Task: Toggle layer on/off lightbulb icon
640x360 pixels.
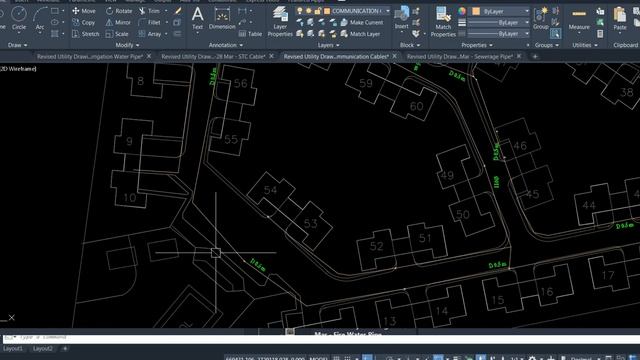Action: pyautogui.click(x=300, y=11)
